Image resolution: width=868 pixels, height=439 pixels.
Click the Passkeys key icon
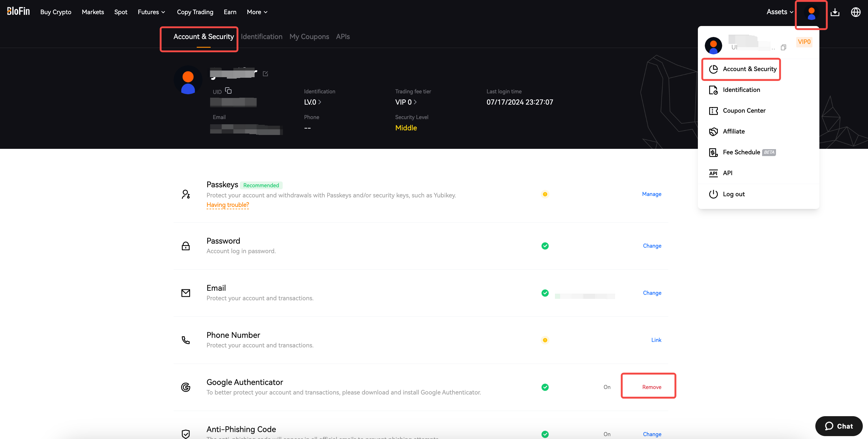point(186,194)
